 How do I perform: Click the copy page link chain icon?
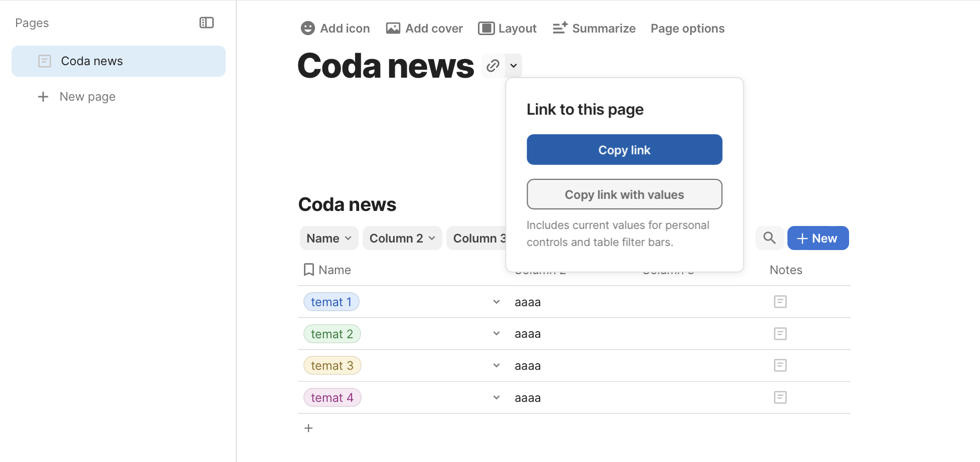click(493, 66)
